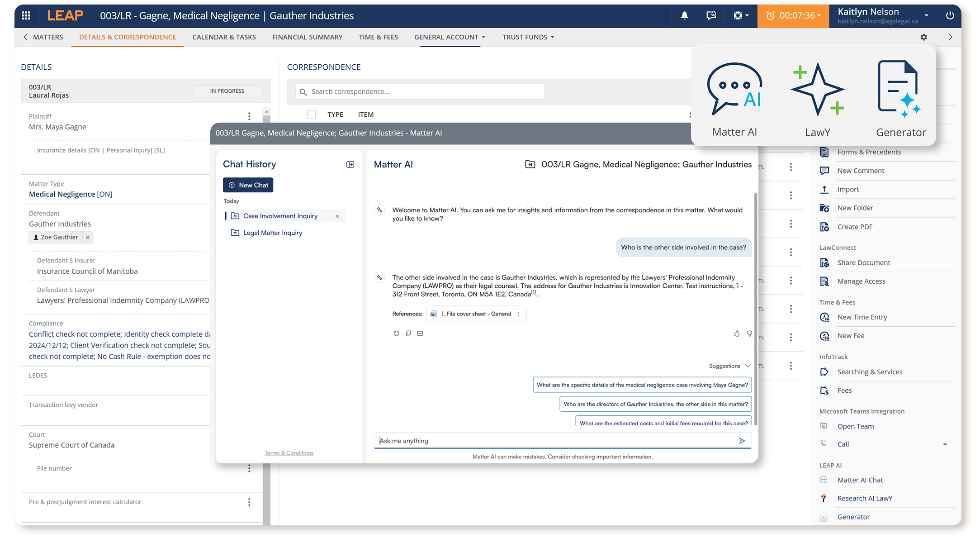Click the New Chat button
The width and height of the screenshot is (980, 543).
tap(248, 185)
